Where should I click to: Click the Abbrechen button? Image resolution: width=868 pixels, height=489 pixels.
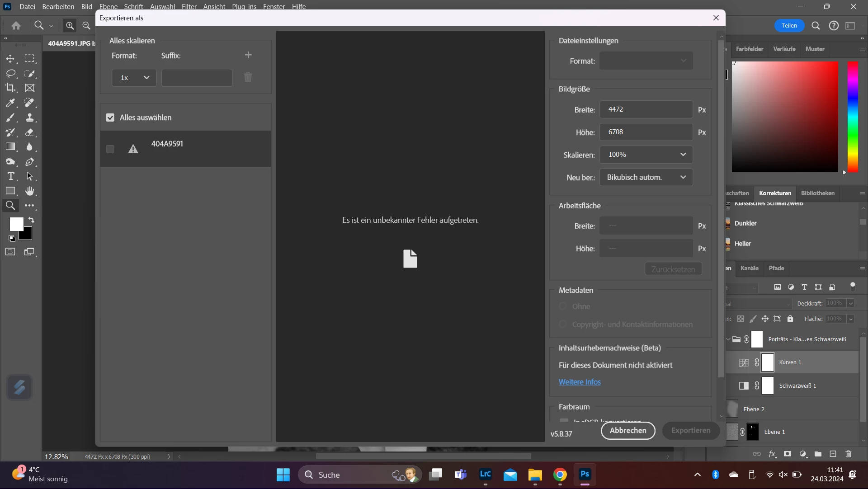(627, 430)
